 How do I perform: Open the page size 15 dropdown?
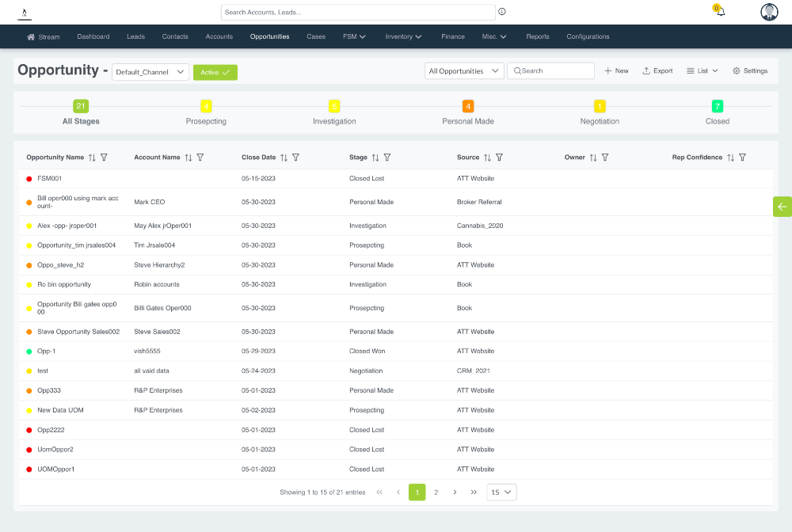tap(501, 492)
